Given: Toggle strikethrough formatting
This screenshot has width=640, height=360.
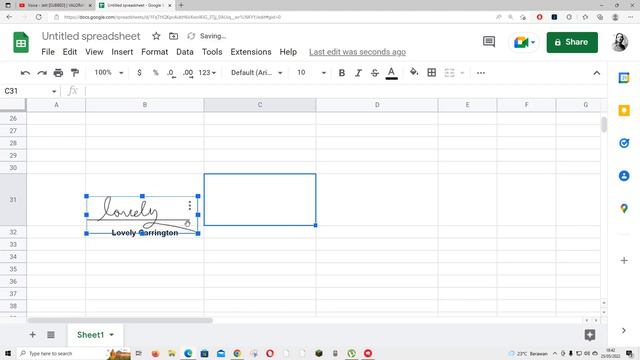Looking at the screenshot, I should tap(375, 73).
